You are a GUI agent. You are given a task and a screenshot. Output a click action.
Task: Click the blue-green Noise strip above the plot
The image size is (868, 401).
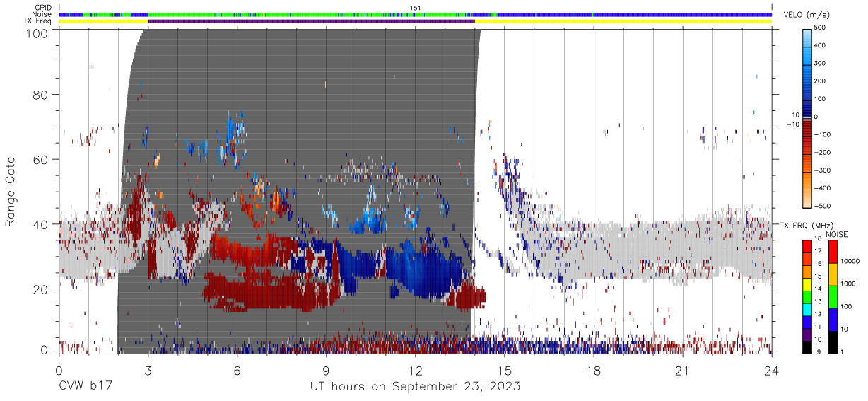pos(416,14)
